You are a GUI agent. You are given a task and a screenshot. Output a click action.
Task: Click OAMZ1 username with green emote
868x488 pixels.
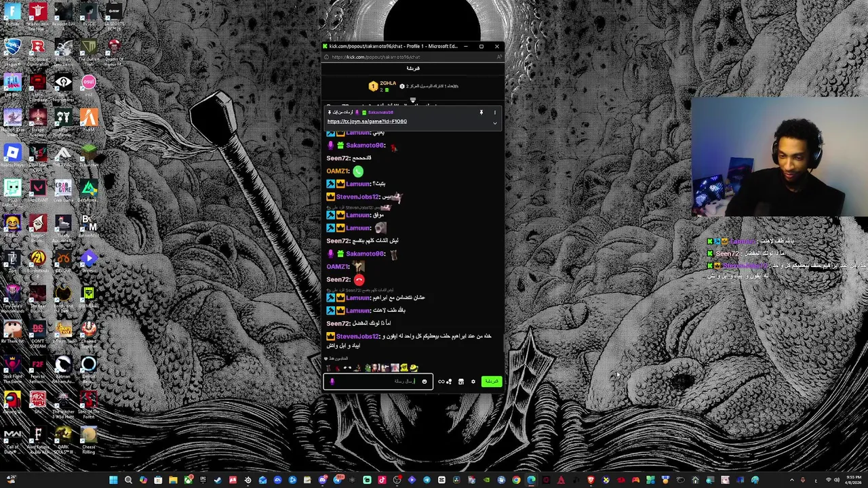[x=338, y=171]
